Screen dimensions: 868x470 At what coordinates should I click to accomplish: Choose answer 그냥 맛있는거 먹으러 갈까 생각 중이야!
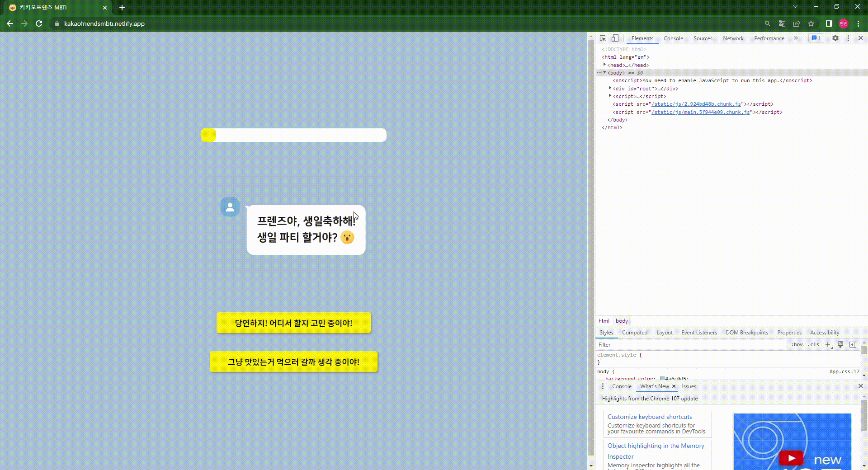(293, 362)
